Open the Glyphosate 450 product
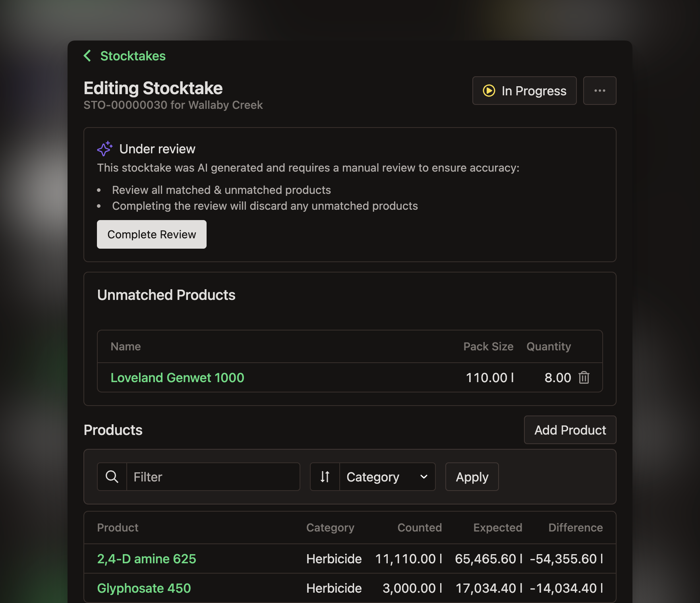The width and height of the screenshot is (700, 603). (144, 588)
